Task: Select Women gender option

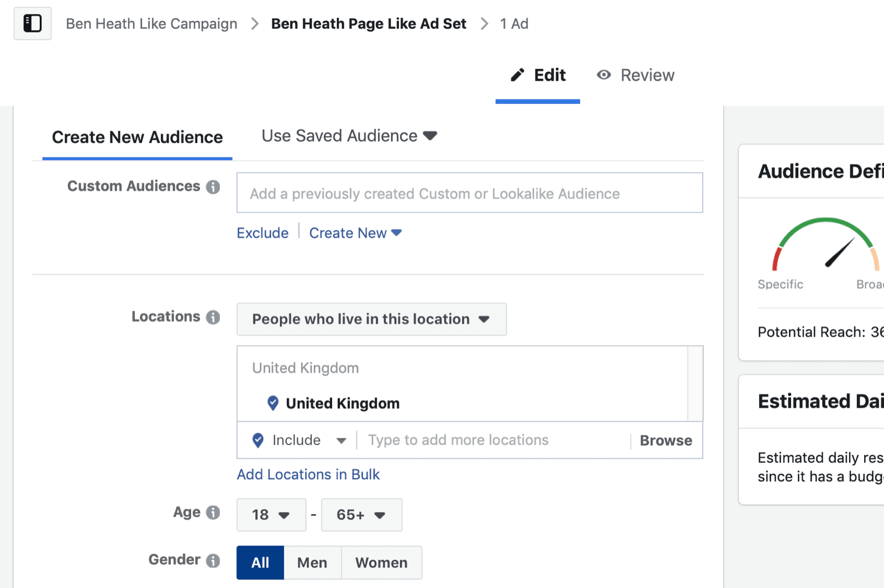Action: (x=381, y=563)
